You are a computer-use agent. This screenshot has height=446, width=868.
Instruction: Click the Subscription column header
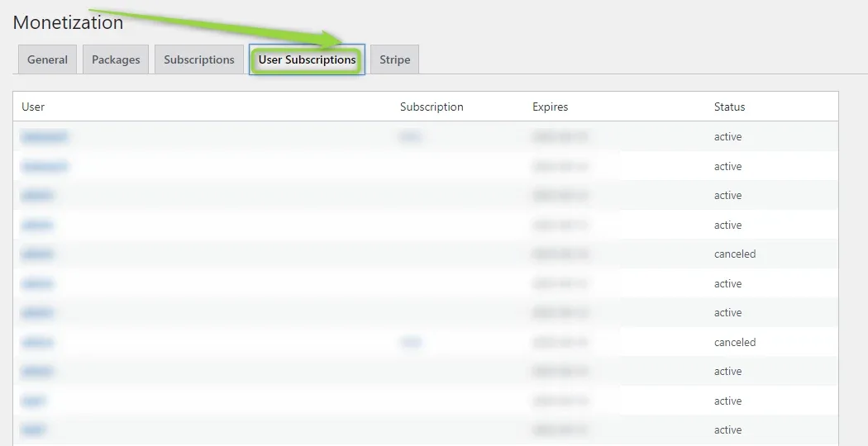(432, 107)
